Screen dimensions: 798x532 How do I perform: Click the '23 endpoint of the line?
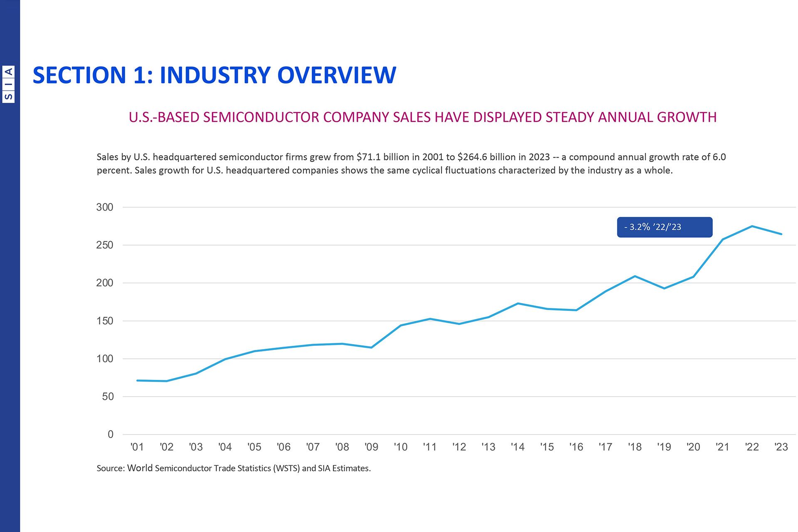pyautogui.click(x=781, y=234)
